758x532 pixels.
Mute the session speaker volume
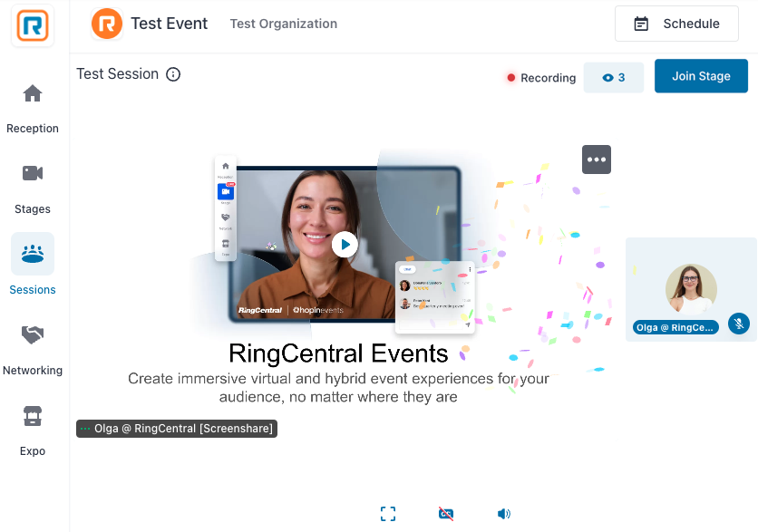[504, 514]
